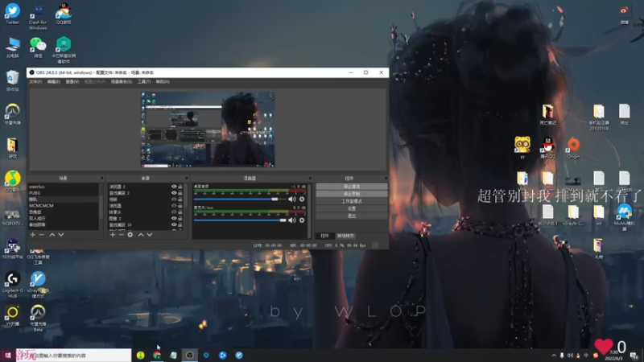Click the 麦克风/Aux volume slider
The image size is (644, 362).
[240, 220]
